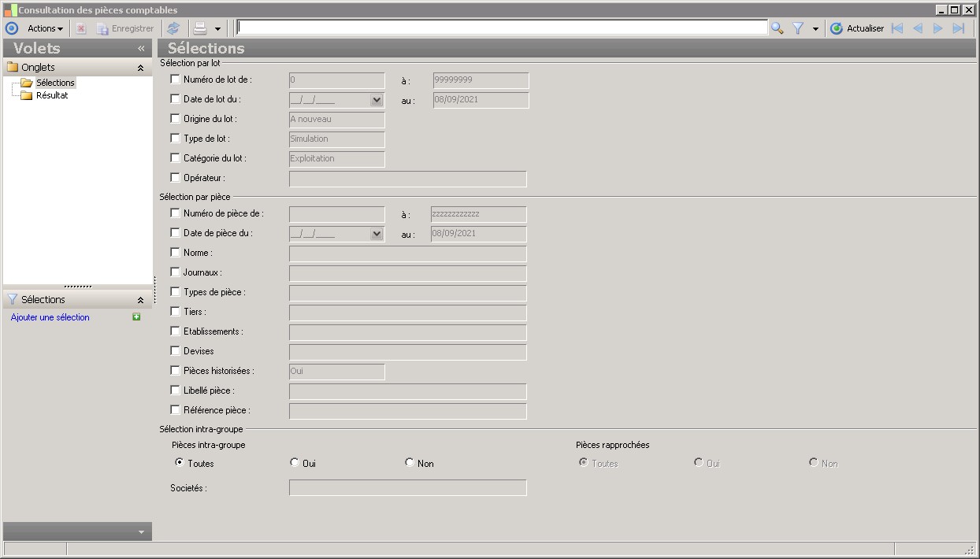
Task: Check the Catégorie du lot box
Action: click(x=175, y=157)
